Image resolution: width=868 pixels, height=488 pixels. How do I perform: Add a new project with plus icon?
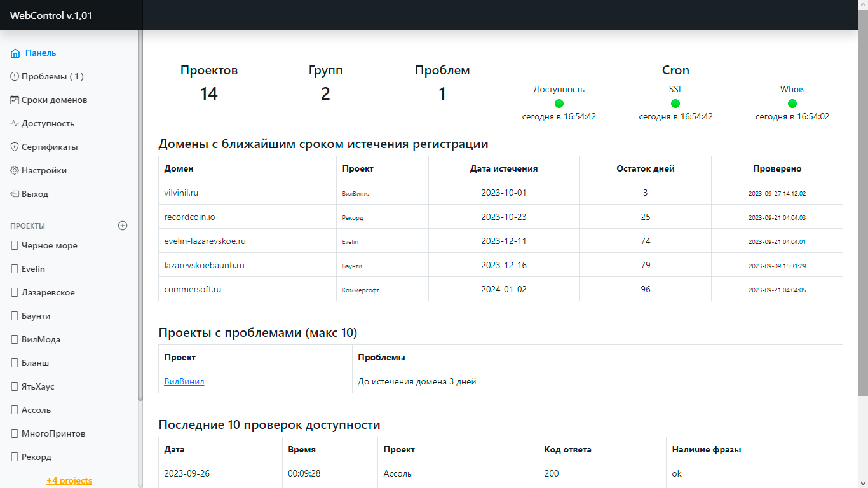123,226
